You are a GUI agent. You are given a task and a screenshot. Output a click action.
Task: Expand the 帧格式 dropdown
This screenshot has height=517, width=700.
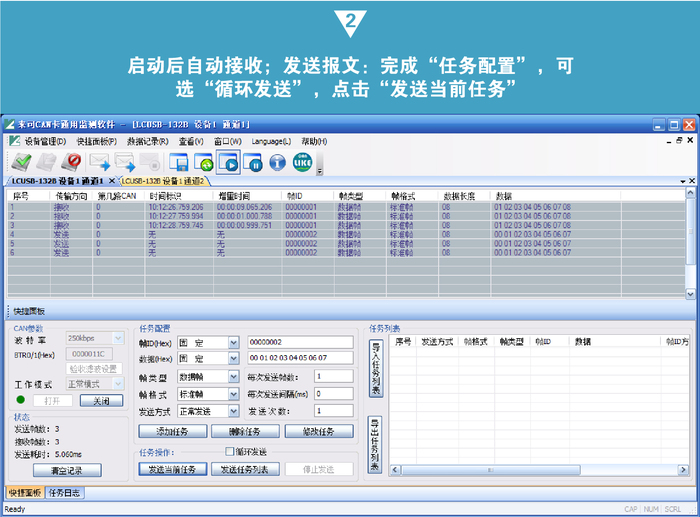234,394
